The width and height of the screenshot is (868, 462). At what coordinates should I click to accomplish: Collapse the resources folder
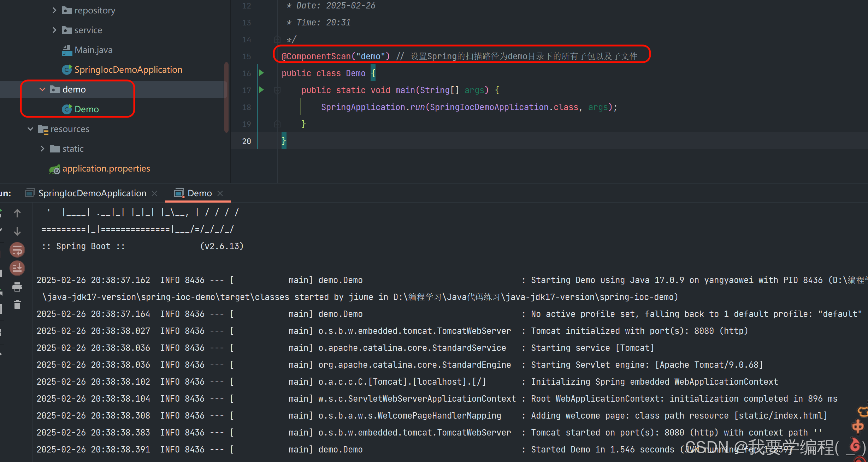[x=30, y=129]
